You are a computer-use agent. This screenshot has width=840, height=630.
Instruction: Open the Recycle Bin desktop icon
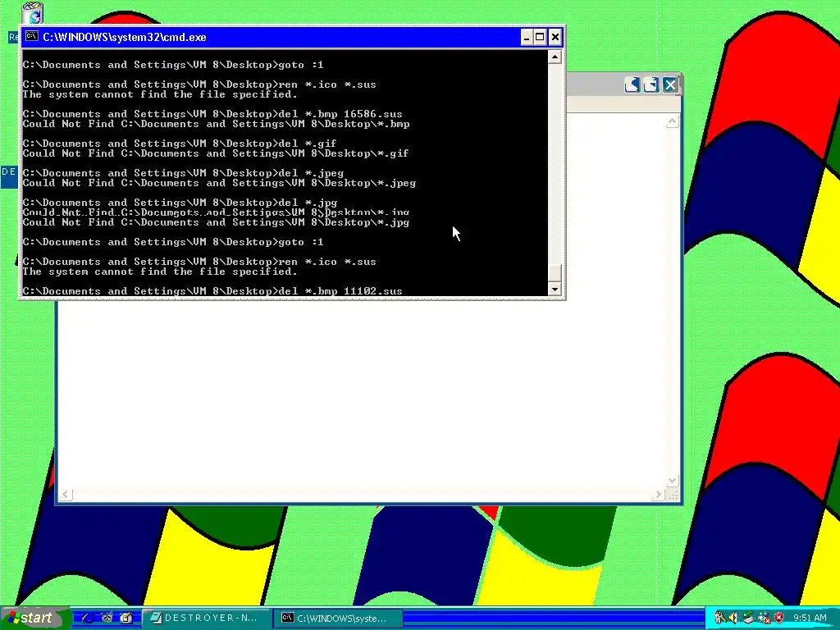click(x=33, y=13)
